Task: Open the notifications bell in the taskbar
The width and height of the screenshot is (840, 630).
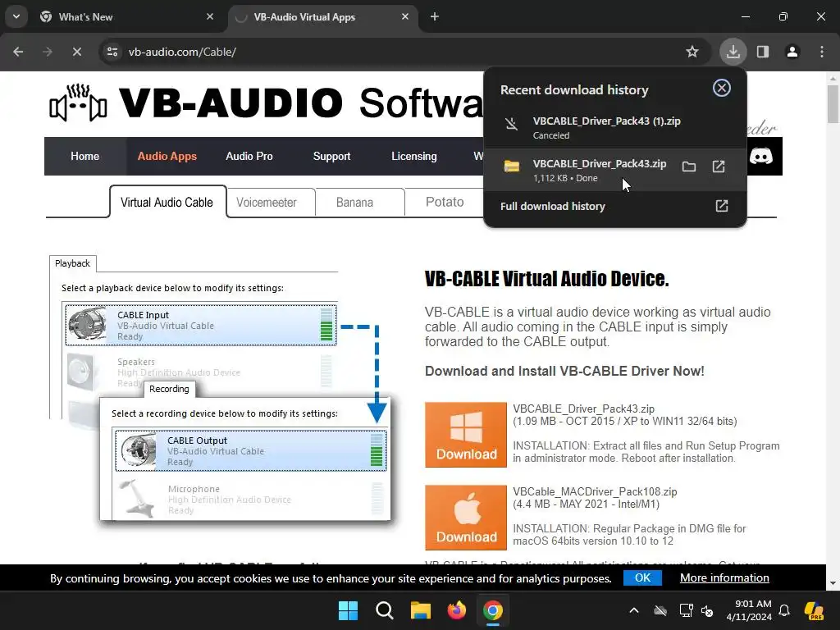Action: tap(784, 610)
